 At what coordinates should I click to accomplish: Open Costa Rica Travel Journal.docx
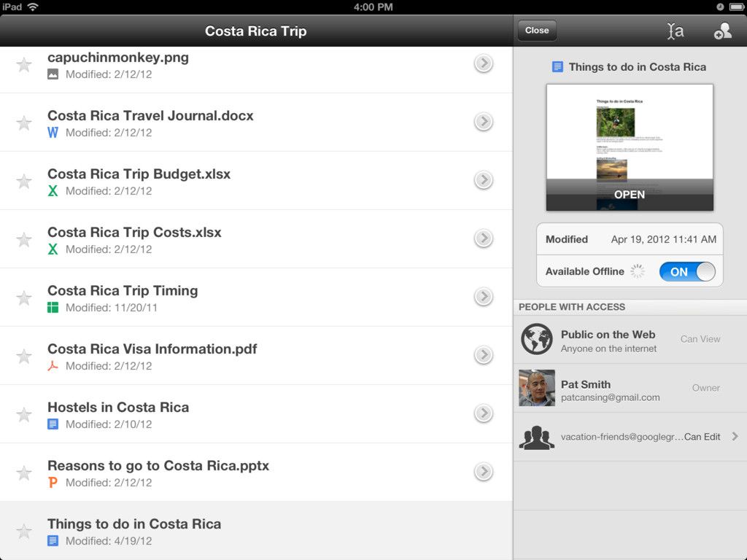click(150, 116)
